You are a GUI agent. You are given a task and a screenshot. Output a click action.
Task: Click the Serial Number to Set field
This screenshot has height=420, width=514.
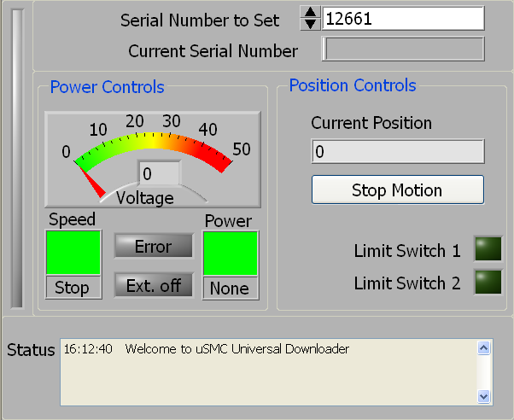coord(403,19)
